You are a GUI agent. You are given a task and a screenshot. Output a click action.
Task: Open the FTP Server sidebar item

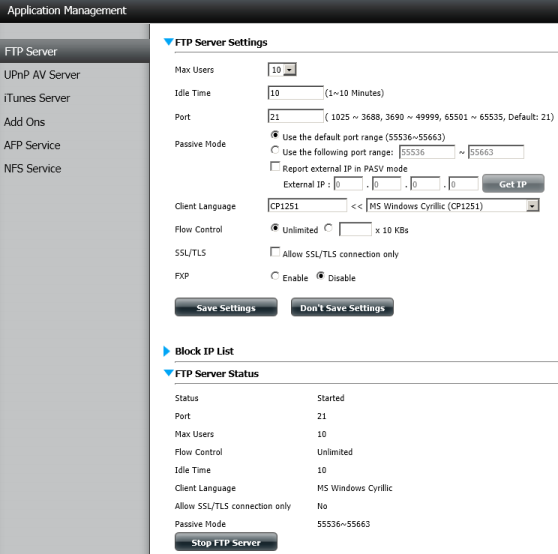point(74,51)
